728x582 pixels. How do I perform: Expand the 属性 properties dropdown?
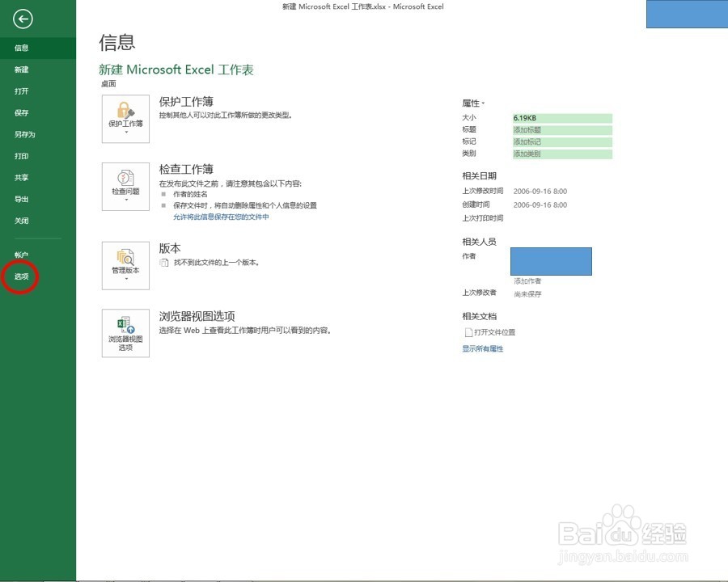tap(473, 103)
